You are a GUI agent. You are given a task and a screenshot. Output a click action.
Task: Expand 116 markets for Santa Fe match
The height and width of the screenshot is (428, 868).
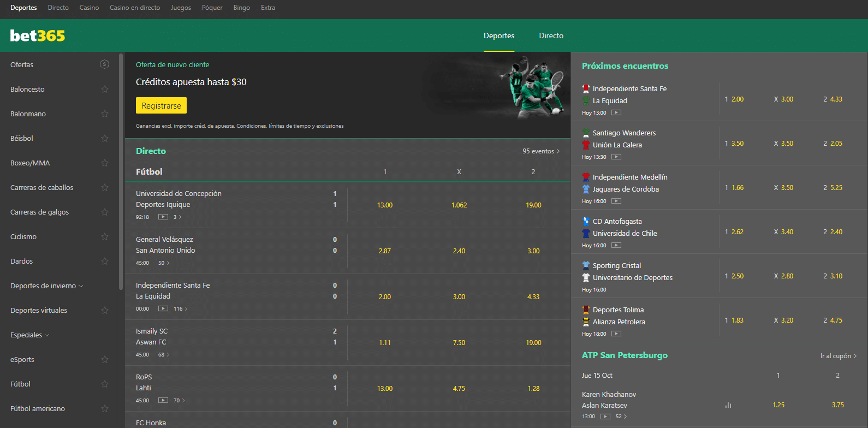[181, 308]
